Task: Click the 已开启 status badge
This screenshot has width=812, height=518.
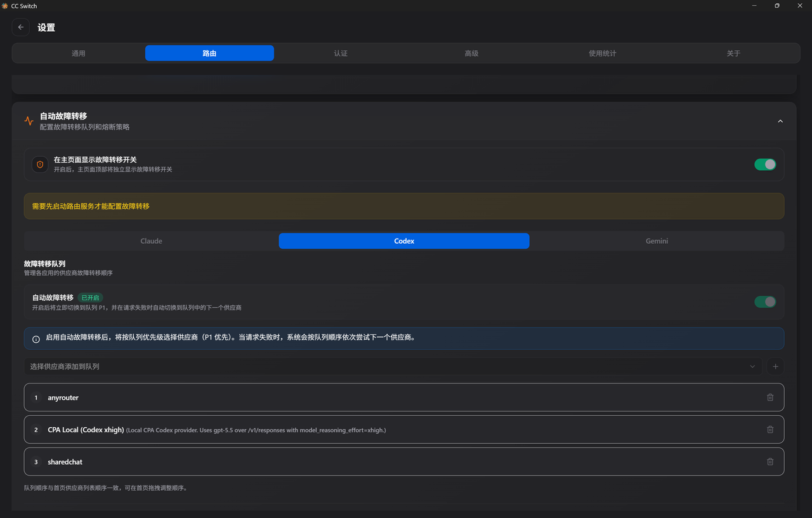Action: (90, 298)
